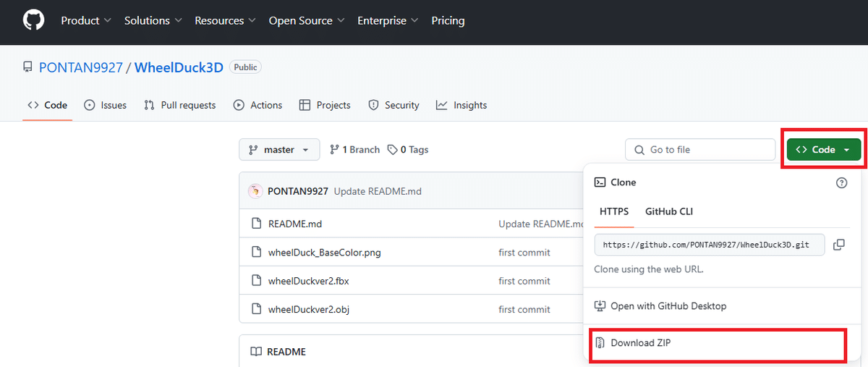Copy the clone URL to clipboard
Screen dimensions: 868x367
(x=839, y=245)
